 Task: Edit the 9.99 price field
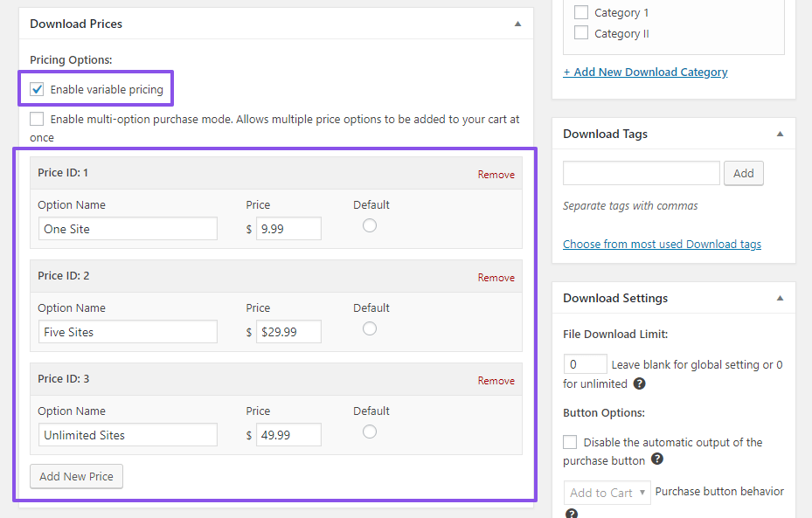288,229
